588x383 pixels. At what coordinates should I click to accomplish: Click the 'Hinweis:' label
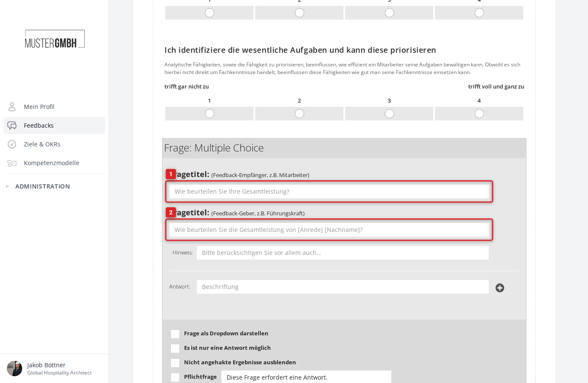click(183, 253)
